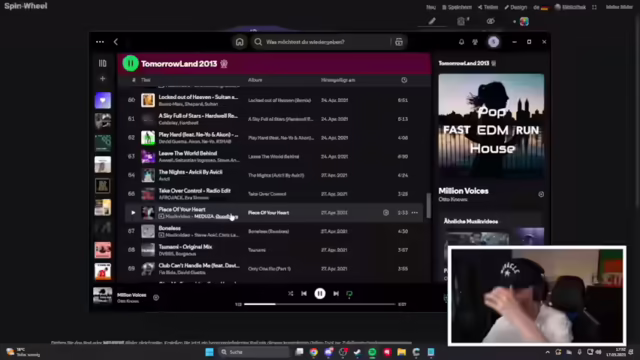This screenshot has width=640, height=360.
Task: Skip to previous track
Action: [304, 293]
